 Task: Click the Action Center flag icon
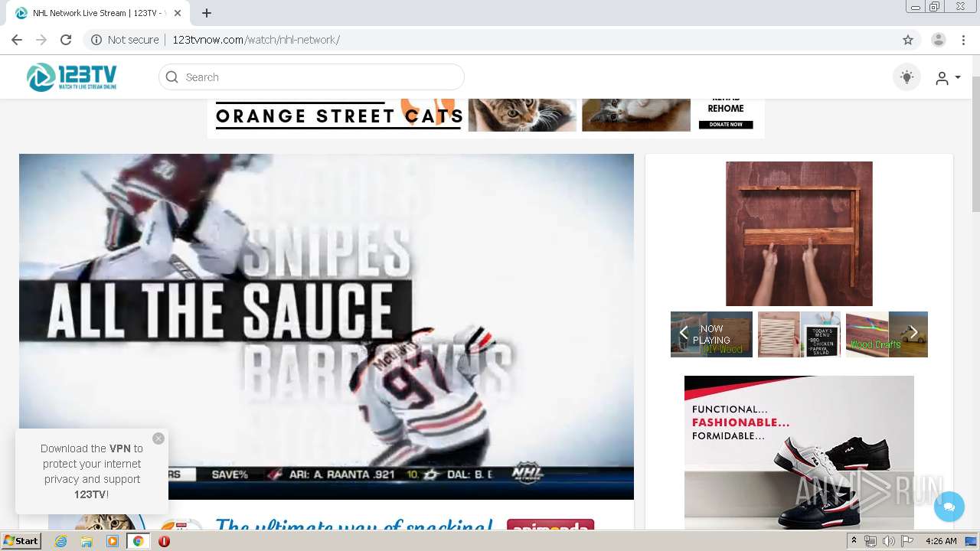(x=906, y=541)
